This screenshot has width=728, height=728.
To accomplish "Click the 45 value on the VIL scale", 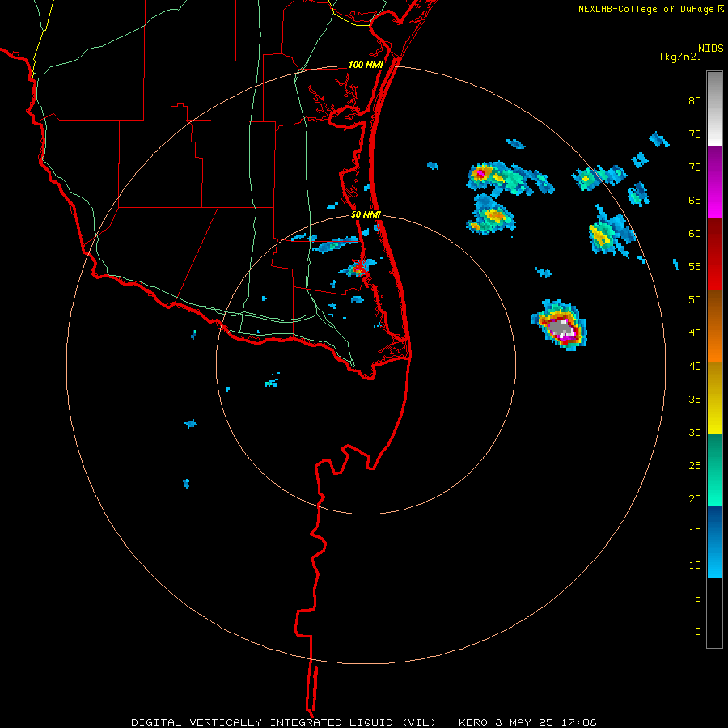I will (x=695, y=333).
